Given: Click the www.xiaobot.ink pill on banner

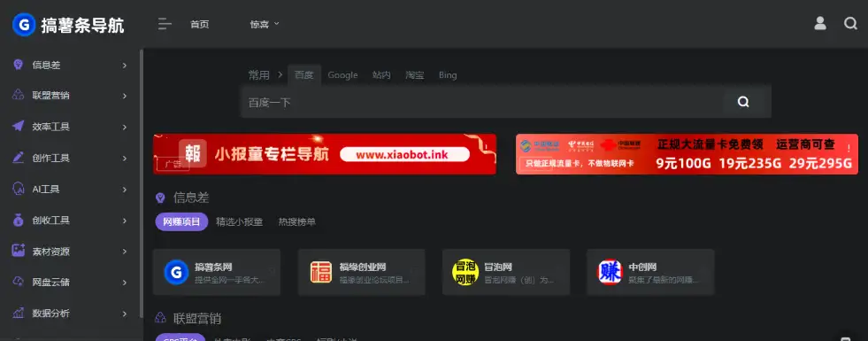Looking at the screenshot, I should [404, 155].
